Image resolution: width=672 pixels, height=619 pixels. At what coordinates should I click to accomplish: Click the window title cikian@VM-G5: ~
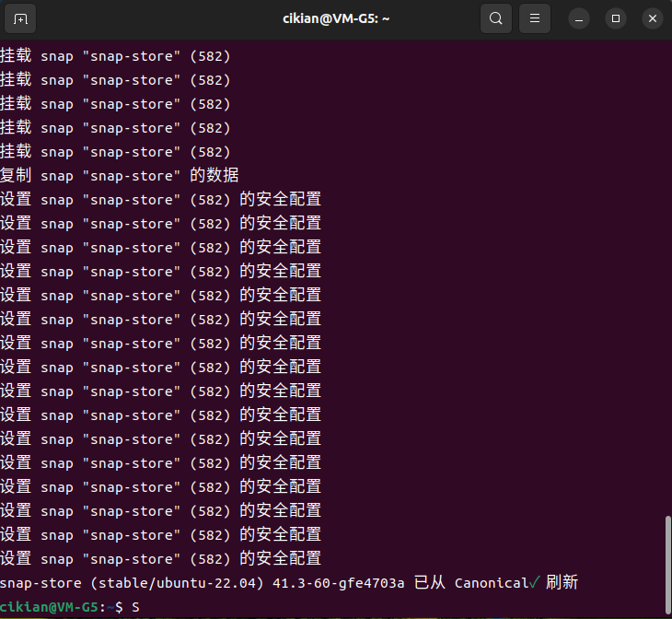(x=336, y=18)
